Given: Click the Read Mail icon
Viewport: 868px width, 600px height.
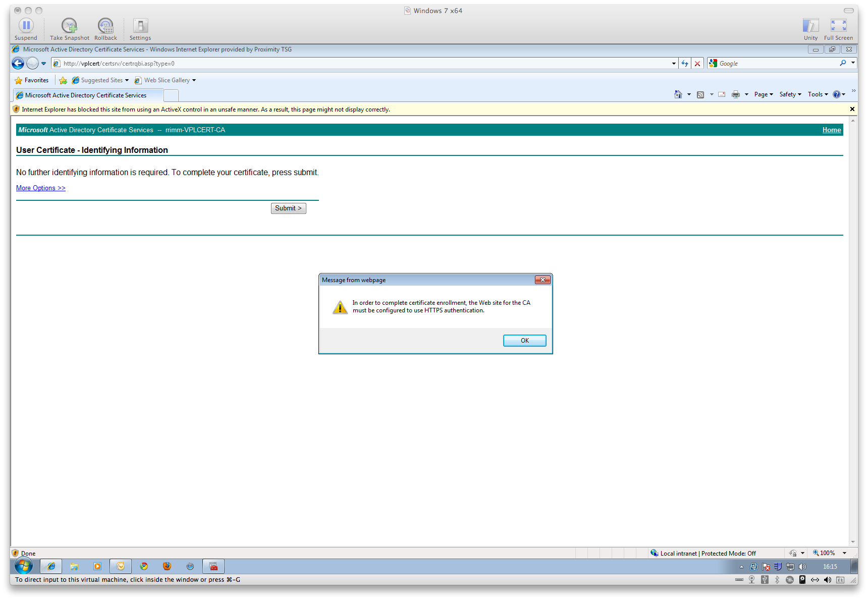Looking at the screenshot, I should point(722,94).
